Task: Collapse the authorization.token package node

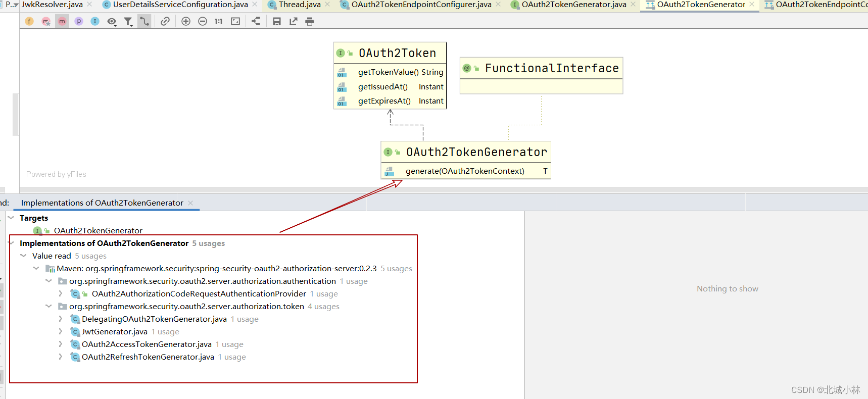Action: click(x=49, y=307)
